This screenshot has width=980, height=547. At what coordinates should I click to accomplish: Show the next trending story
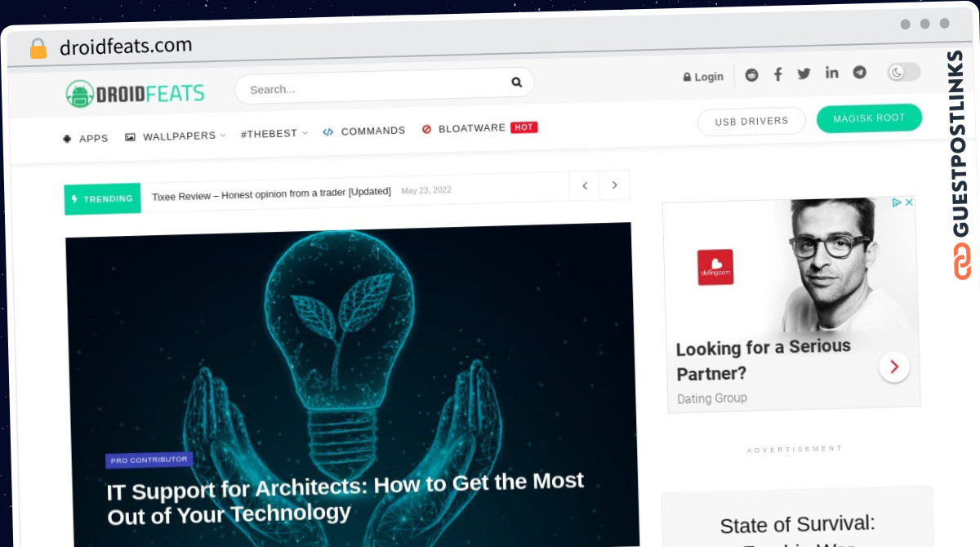614,185
